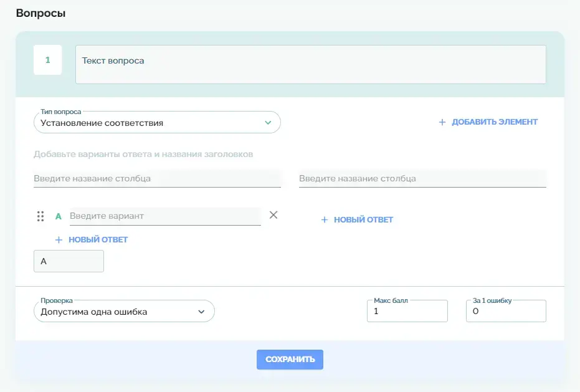
Task: Click the drag handle next to variant A
Action: (x=40, y=216)
